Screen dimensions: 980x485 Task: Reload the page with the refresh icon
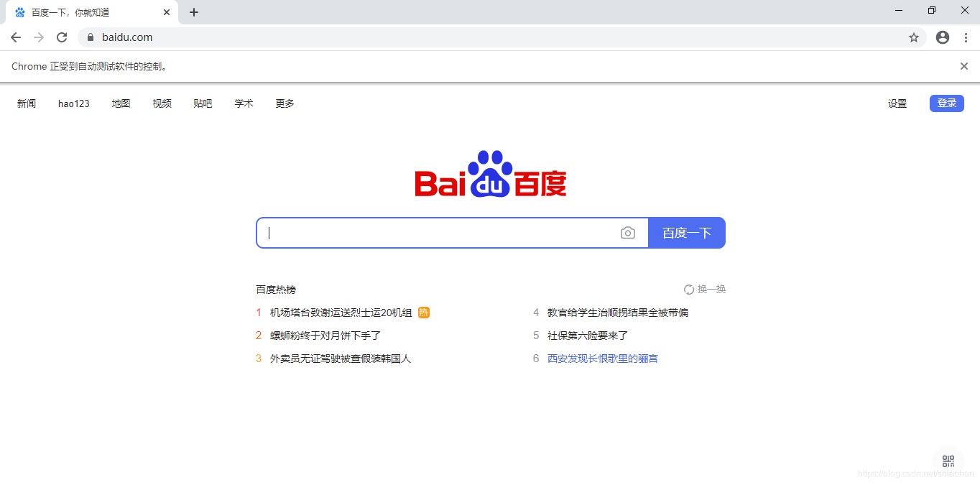[x=62, y=37]
